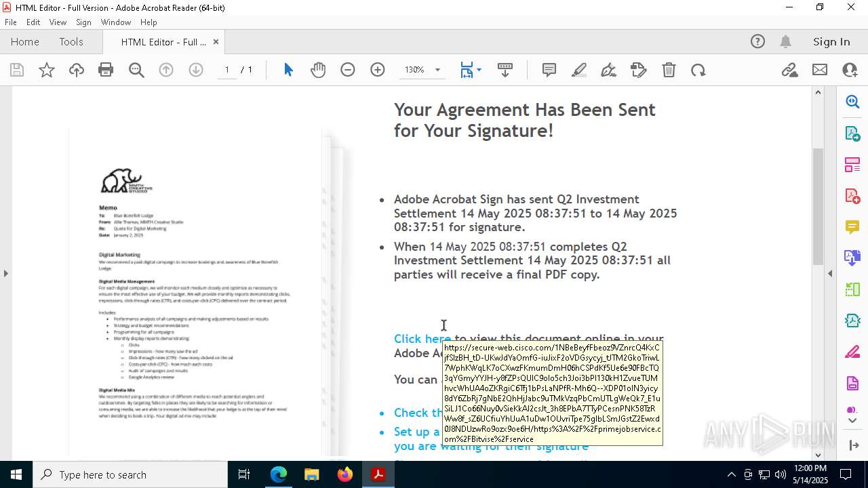Screen dimensions: 868x488
Task: Click the document preview thumbnail memo
Action: click(x=195, y=291)
